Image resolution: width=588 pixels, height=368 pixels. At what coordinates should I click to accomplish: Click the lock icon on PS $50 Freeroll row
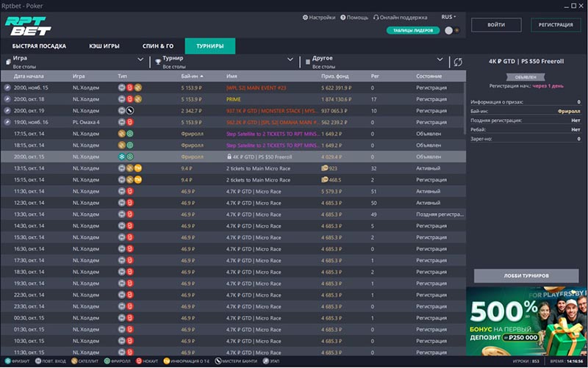pyautogui.click(x=230, y=156)
